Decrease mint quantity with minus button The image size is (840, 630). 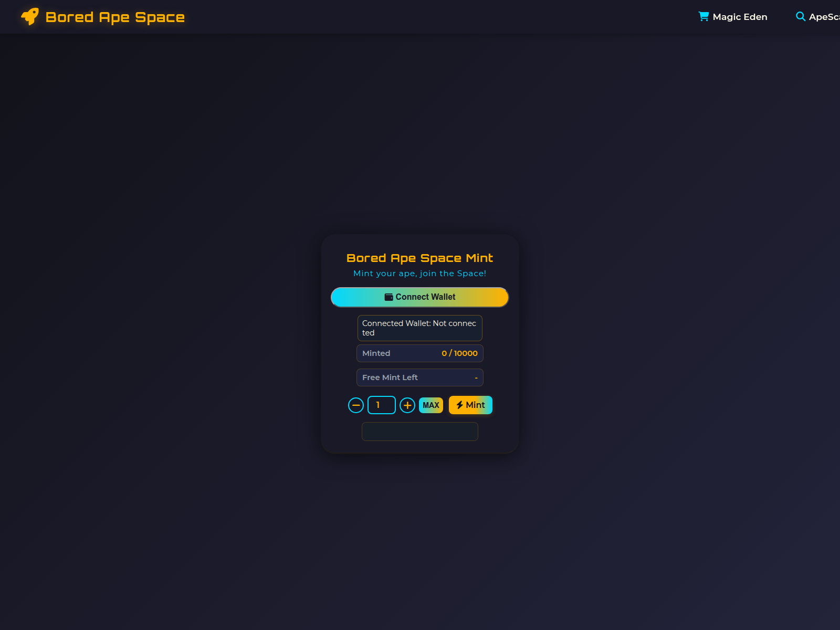[356, 405]
